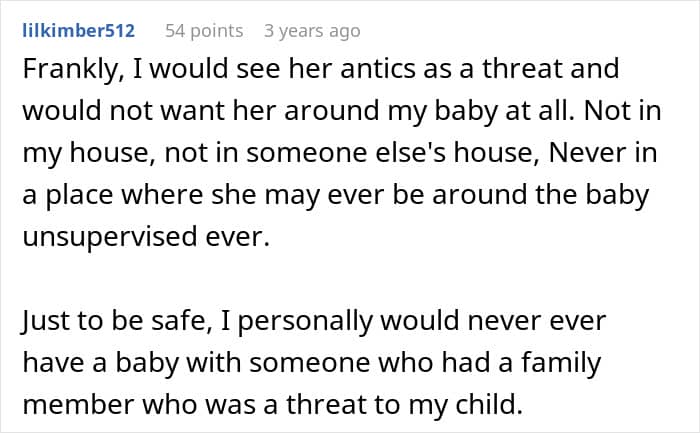Click the phrase "unsupervised ever."
Screen dimensions: 700x433
coord(146,237)
